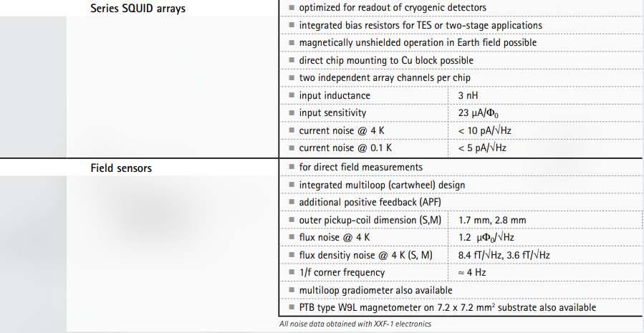The width and height of the screenshot is (644, 333).
Task: Click the bullet beside 'multiloop gradiometer also available'
Action: pos(292,290)
